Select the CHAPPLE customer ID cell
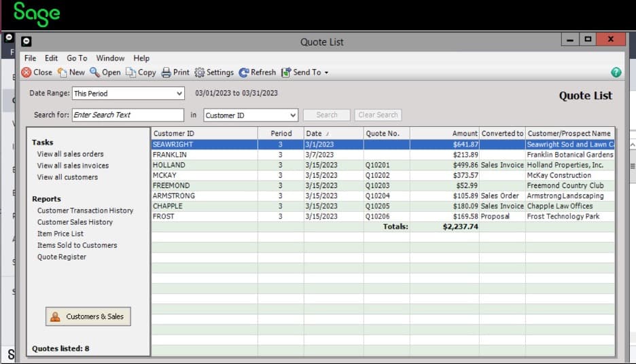 [x=205, y=206]
